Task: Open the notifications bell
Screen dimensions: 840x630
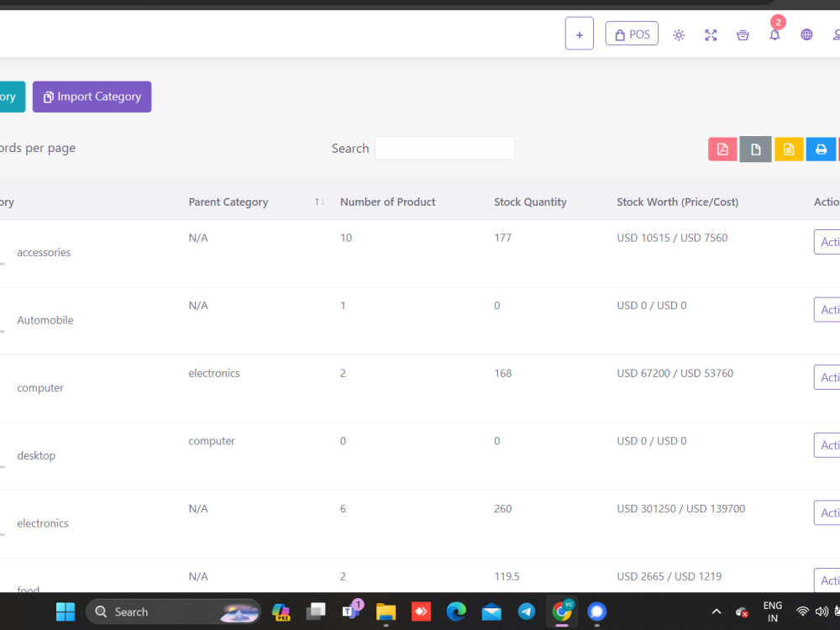Action: pos(774,35)
